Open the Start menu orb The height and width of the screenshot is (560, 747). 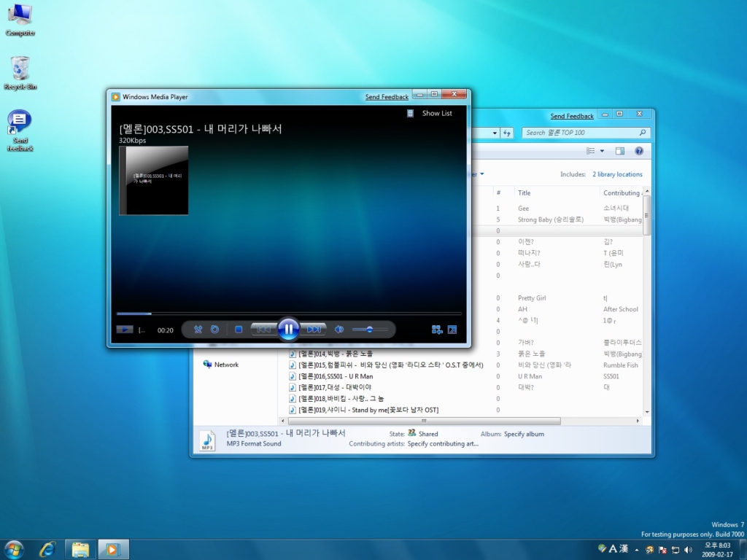tap(14, 550)
